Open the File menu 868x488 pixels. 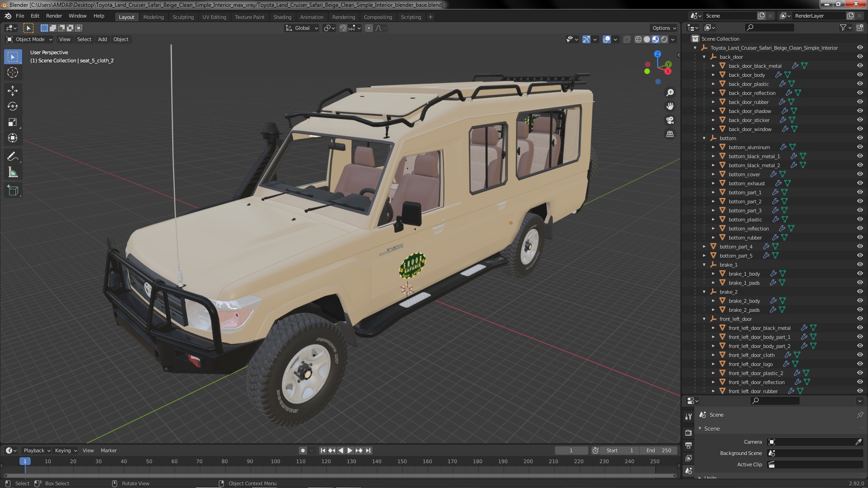point(20,16)
